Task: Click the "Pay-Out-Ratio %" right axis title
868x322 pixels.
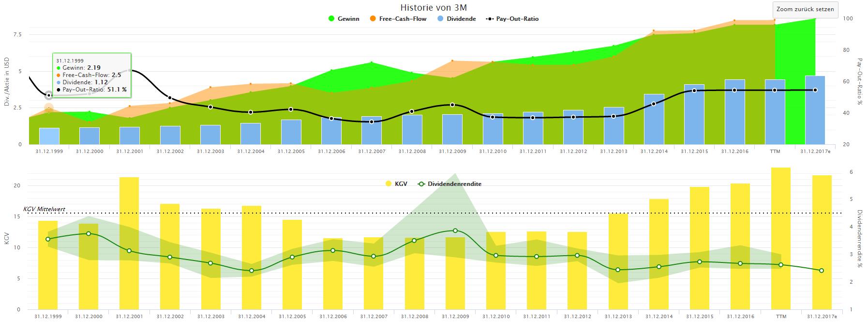Action: (860, 82)
